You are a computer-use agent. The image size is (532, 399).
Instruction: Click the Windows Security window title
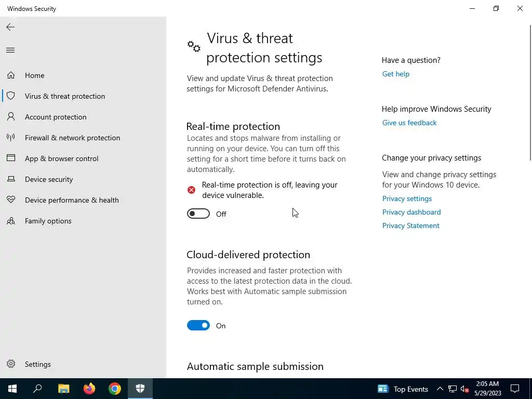coord(32,9)
